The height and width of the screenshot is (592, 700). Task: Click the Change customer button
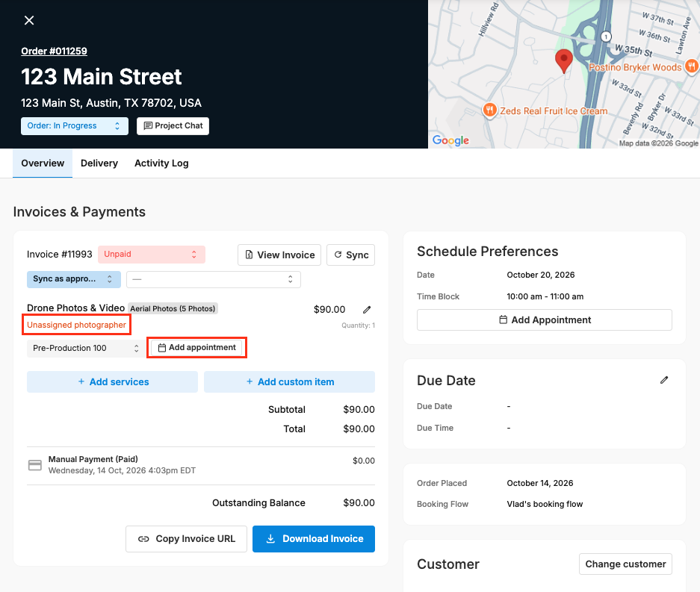[x=625, y=564]
